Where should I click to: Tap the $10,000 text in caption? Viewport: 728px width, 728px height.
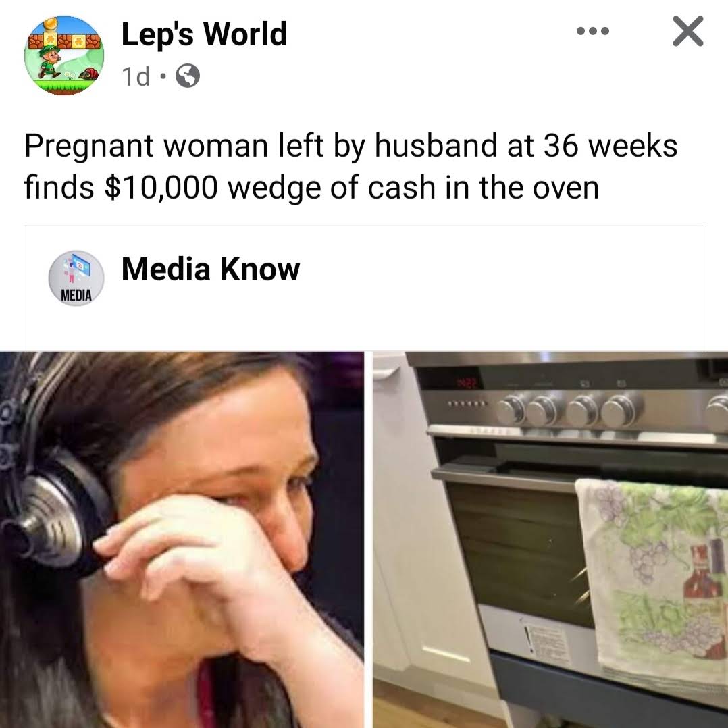tap(161, 188)
